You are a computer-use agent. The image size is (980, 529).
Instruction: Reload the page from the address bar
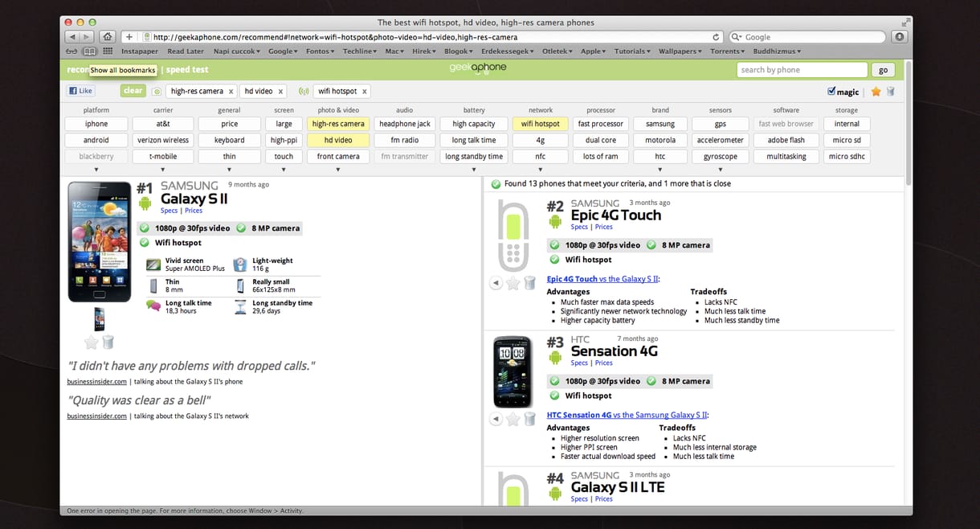[x=716, y=37]
